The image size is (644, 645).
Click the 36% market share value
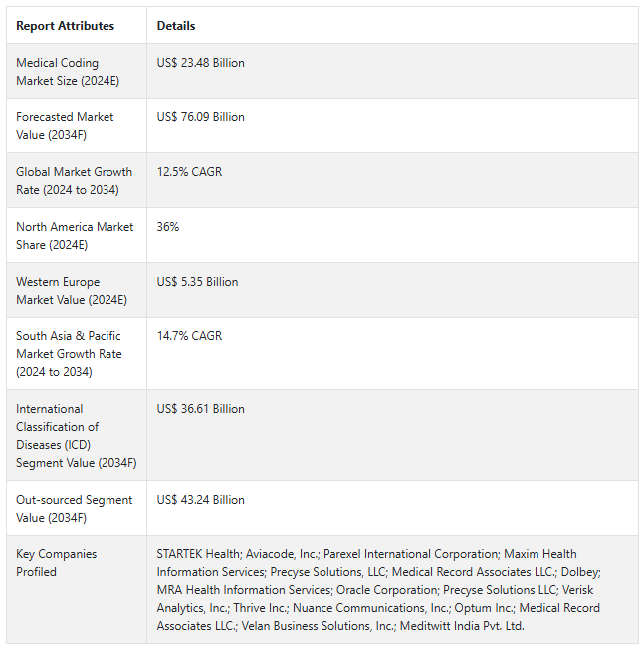click(x=168, y=227)
